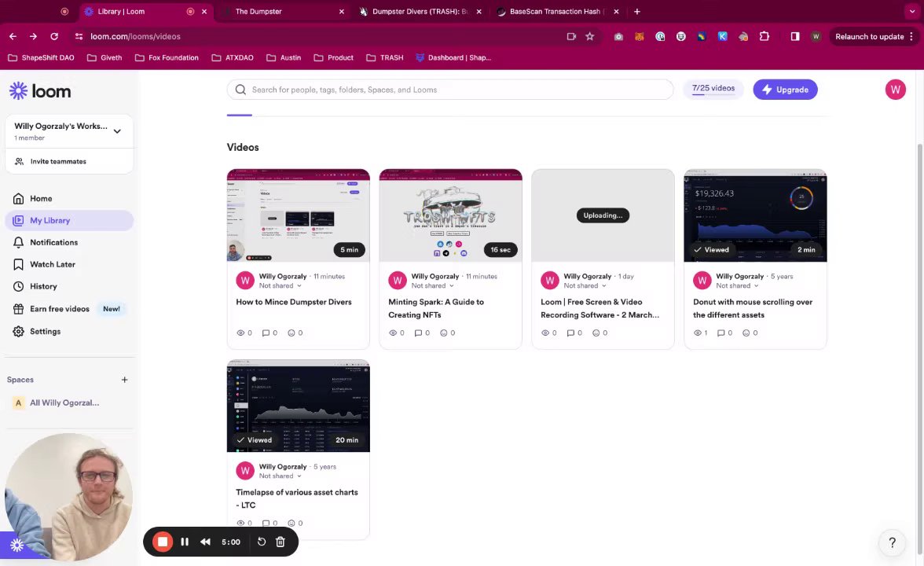The height and width of the screenshot is (566, 924).
Task: Click the Loom logo
Action: tap(40, 91)
